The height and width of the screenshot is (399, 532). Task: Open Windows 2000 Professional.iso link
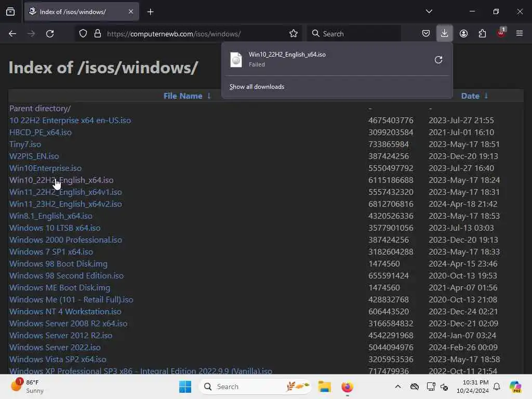[65, 240]
